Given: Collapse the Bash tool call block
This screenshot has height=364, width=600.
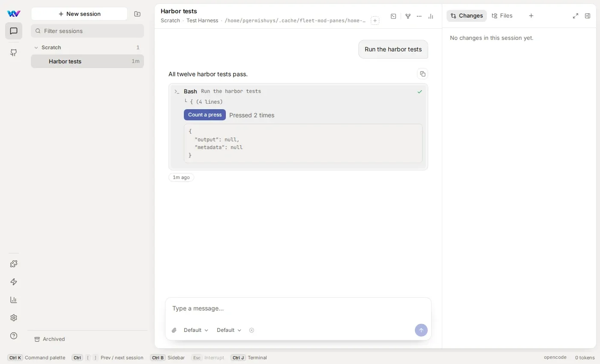Looking at the screenshot, I should click(298, 91).
